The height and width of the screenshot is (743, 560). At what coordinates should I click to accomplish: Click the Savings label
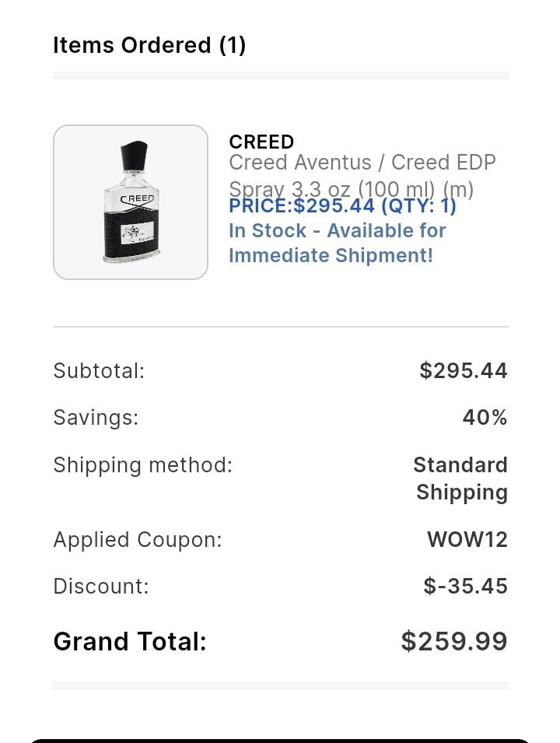pos(96,418)
